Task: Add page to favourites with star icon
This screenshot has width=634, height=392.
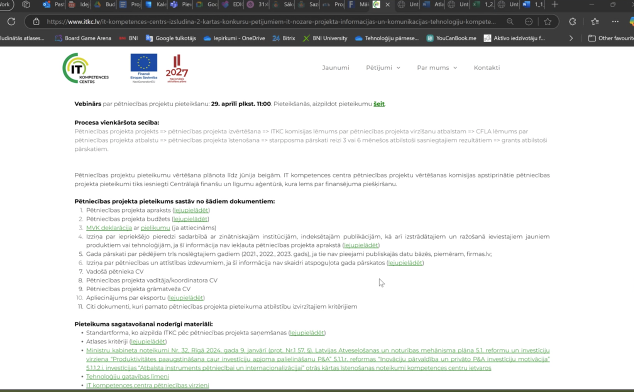Action: coord(547,21)
